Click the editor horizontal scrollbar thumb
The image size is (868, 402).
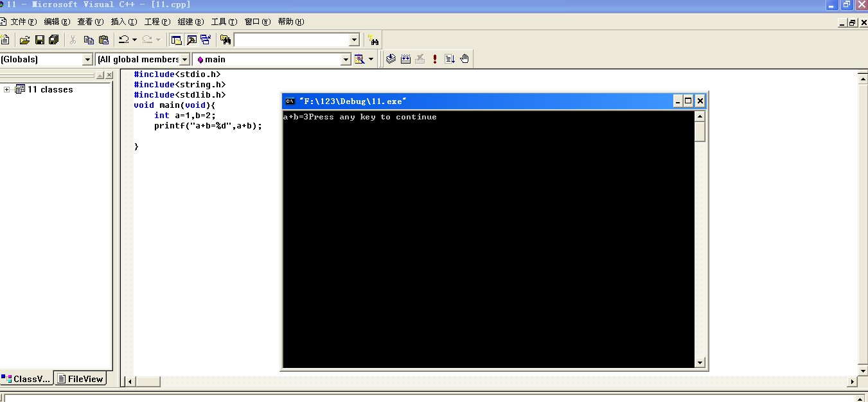coord(148,381)
